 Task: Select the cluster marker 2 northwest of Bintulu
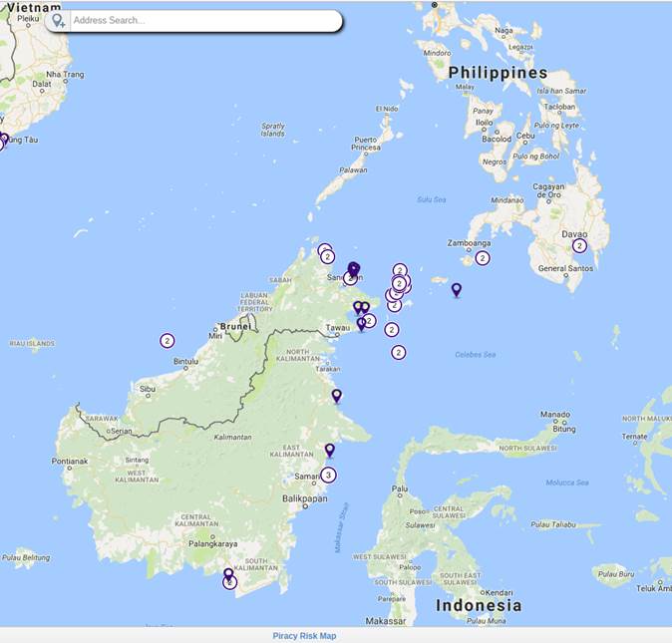pyautogui.click(x=168, y=341)
